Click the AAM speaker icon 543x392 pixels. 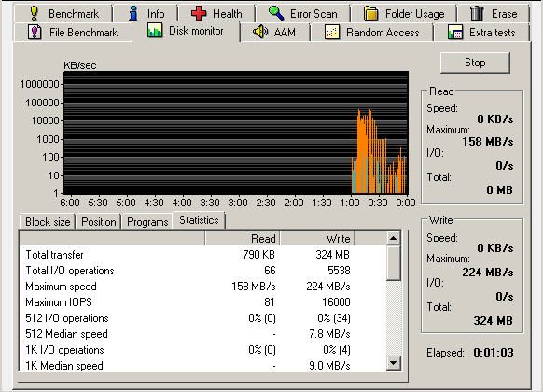[x=260, y=32]
